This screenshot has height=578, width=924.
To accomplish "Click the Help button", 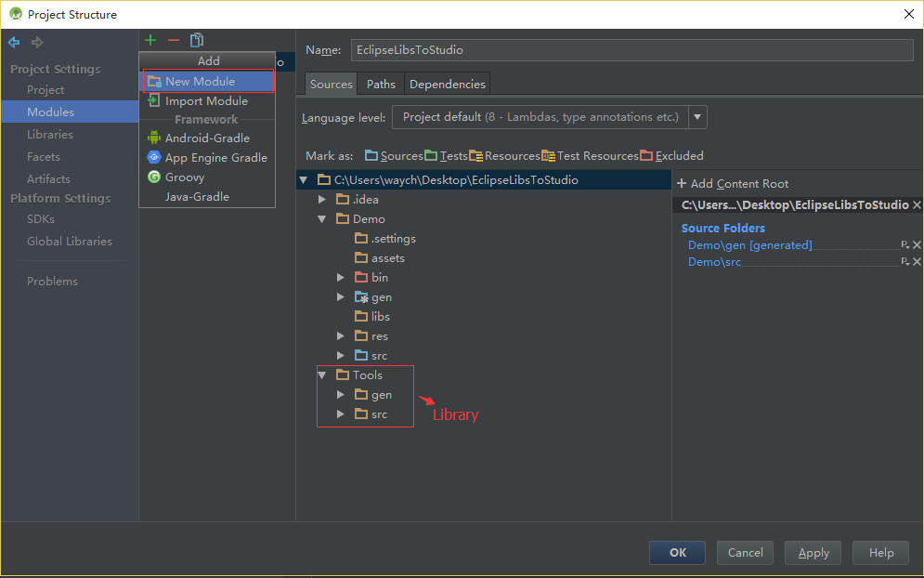I will tap(881, 553).
